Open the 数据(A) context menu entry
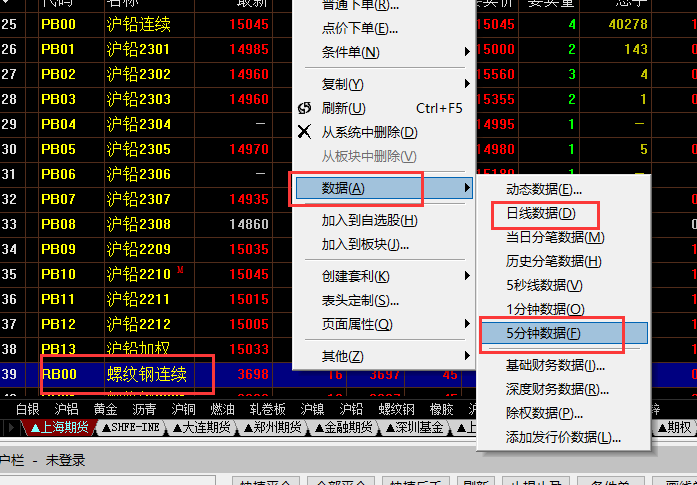This screenshot has width=697, height=485. point(384,188)
